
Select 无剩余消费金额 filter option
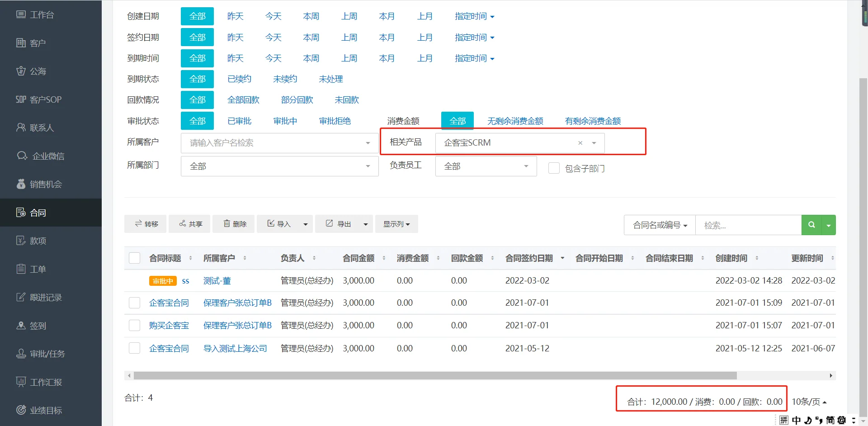pos(515,121)
